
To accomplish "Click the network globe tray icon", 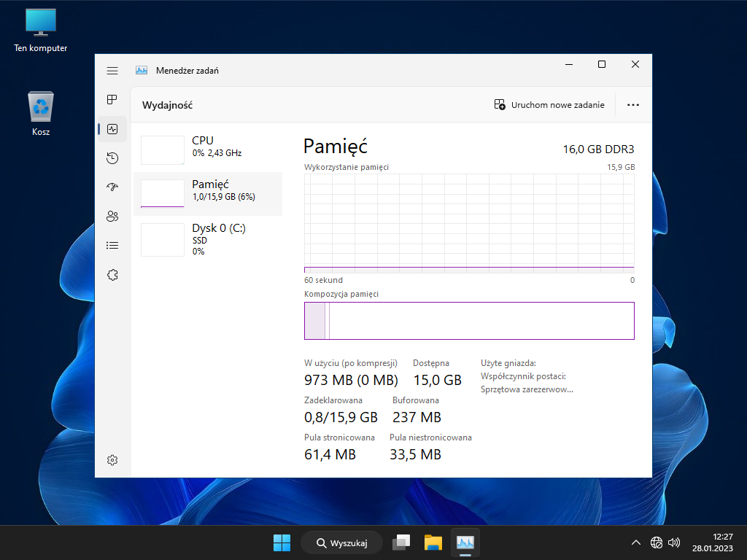I will [x=656, y=542].
